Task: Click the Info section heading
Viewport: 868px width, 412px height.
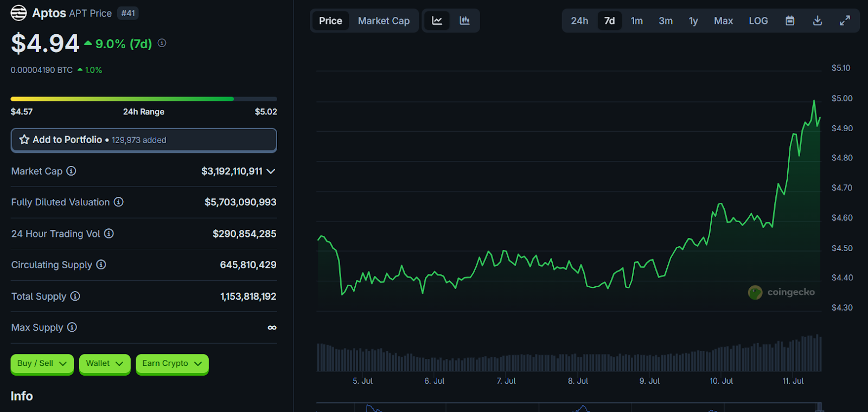Action: (x=22, y=396)
